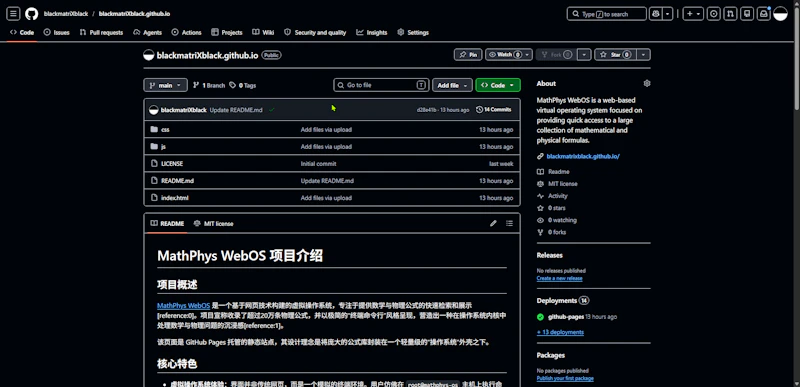Open the README outline list icon
The image size is (800, 387).
pyautogui.click(x=509, y=223)
